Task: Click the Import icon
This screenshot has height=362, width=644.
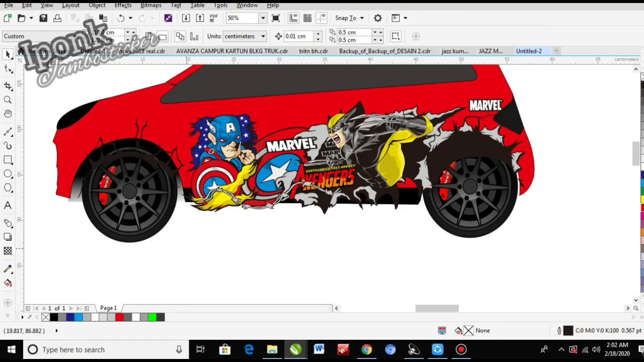Action: 186,18
